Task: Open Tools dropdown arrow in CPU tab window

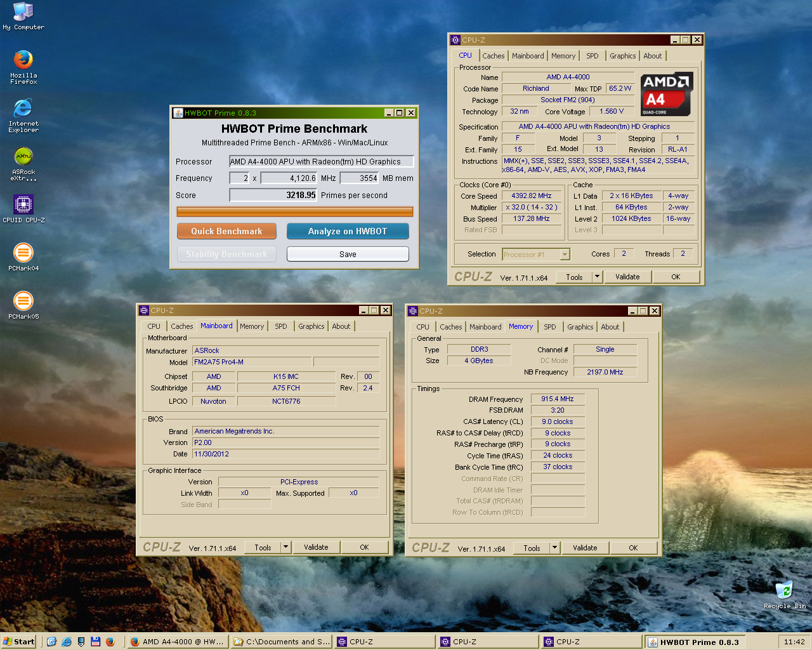Action: point(597,277)
